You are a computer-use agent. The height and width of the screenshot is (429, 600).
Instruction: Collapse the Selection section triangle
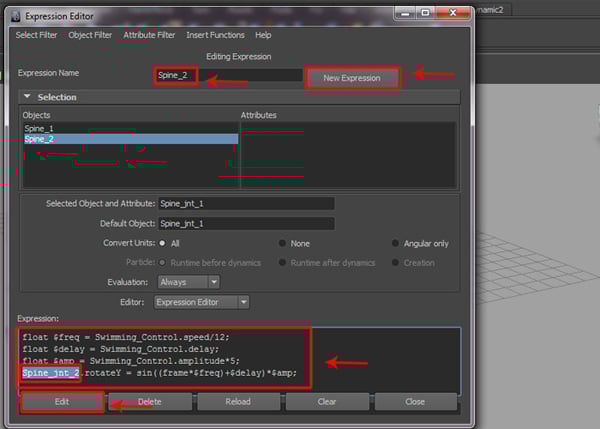(x=27, y=97)
